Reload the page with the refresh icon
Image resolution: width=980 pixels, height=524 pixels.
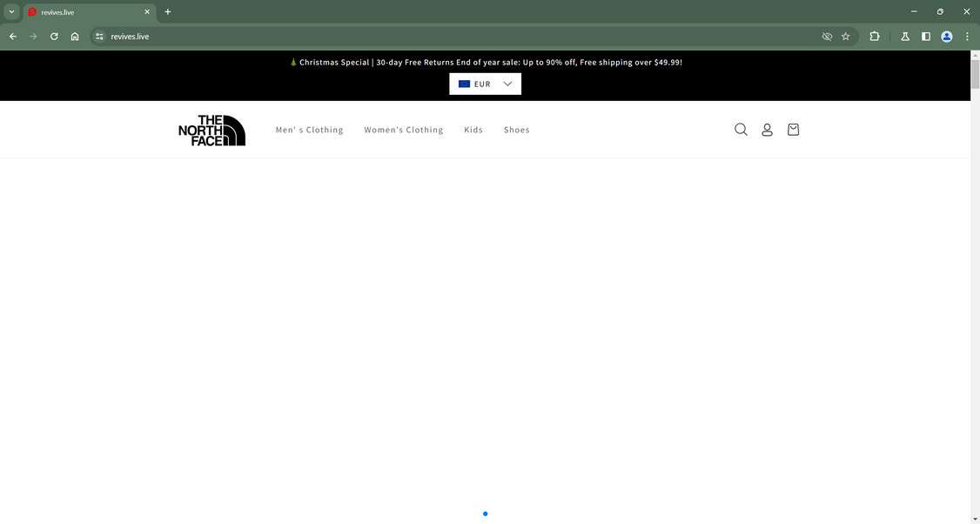coord(54,37)
